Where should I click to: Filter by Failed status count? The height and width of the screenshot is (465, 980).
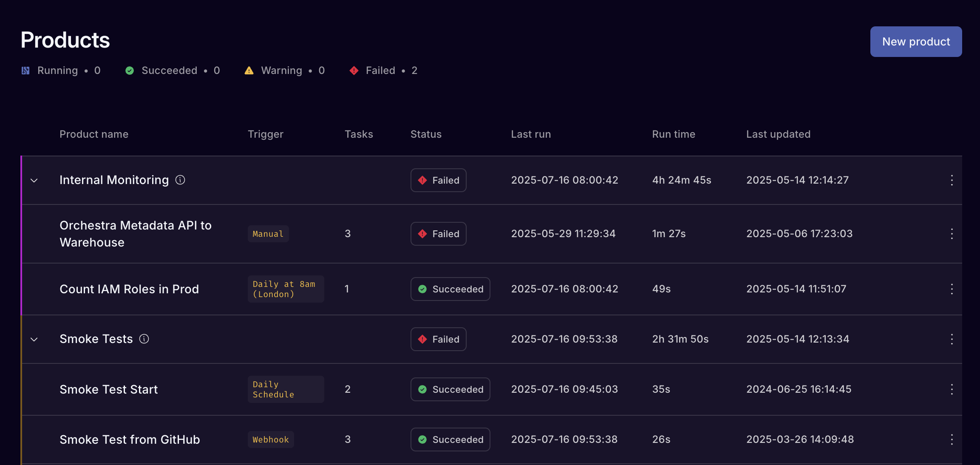(383, 71)
